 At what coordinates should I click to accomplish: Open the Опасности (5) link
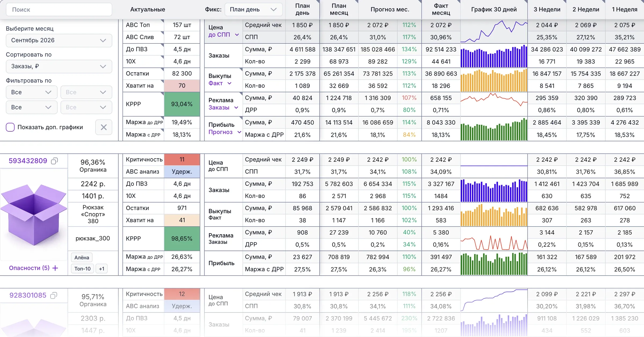[29, 268]
